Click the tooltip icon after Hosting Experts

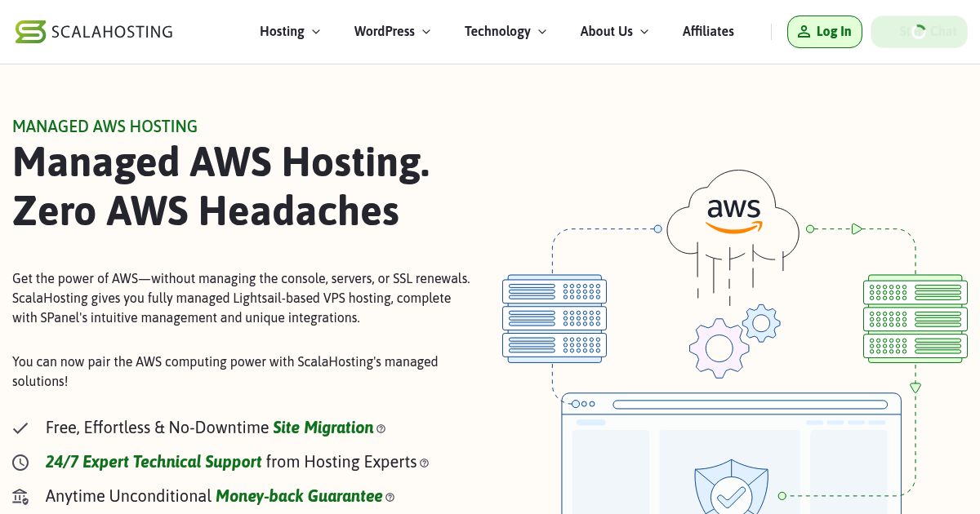click(x=424, y=463)
